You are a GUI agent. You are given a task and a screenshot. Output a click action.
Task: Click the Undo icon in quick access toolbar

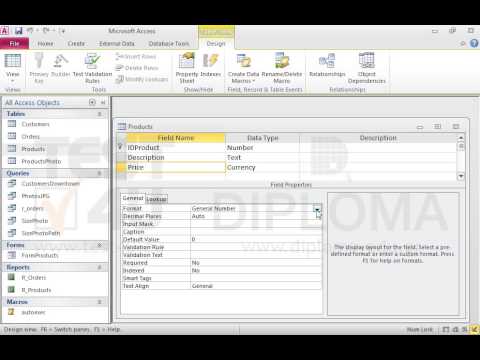pyautogui.click(x=30, y=31)
